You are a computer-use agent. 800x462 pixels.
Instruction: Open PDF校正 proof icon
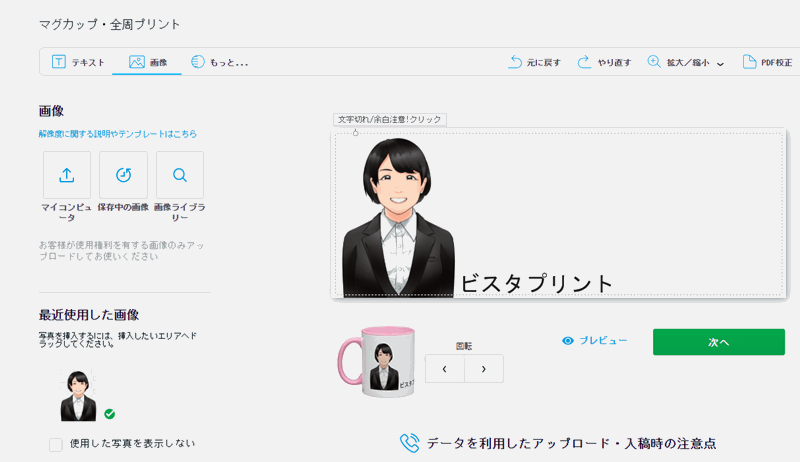[749, 62]
